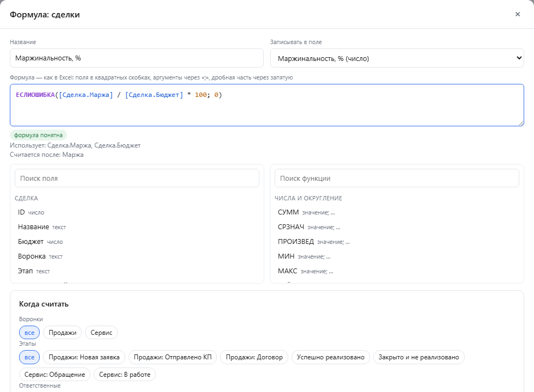Click the resize handle of formula textarea
This screenshot has height=392, width=534.
521,123
